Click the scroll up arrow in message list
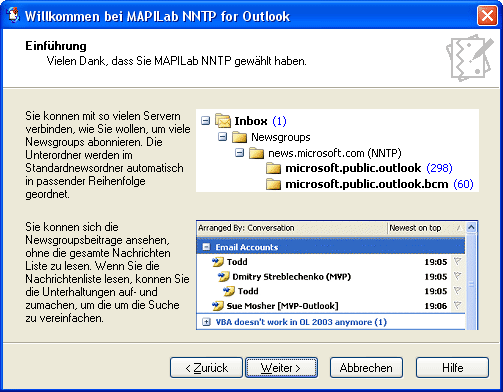 pyautogui.click(x=471, y=227)
